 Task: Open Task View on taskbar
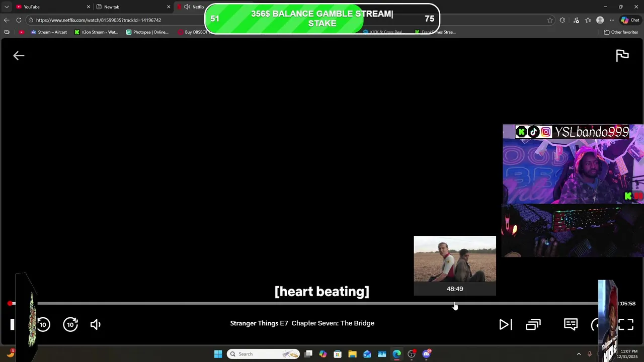click(x=308, y=354)
